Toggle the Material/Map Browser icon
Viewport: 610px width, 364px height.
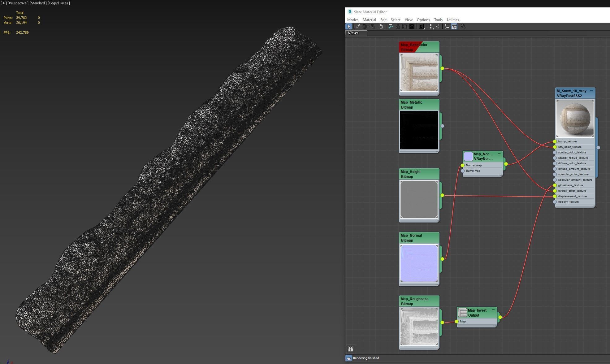(447, 27)
